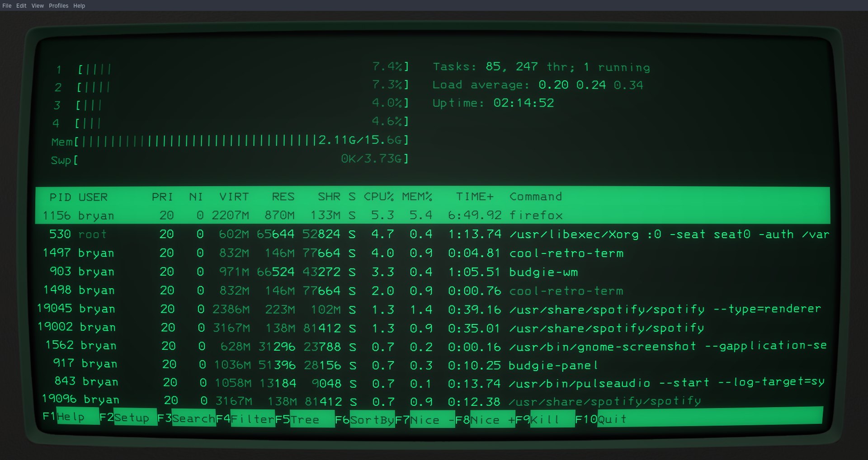Click the SHR column header

329,197
